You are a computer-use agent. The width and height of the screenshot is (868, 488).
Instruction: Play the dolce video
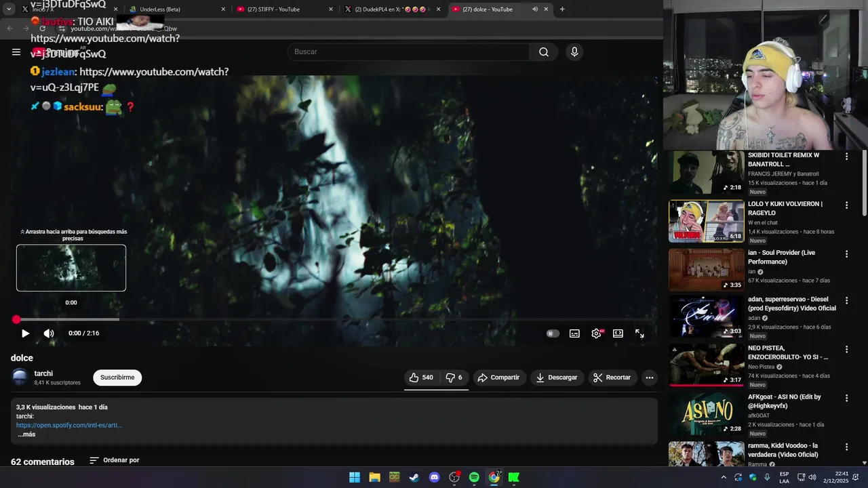click(x=25, y=333)
